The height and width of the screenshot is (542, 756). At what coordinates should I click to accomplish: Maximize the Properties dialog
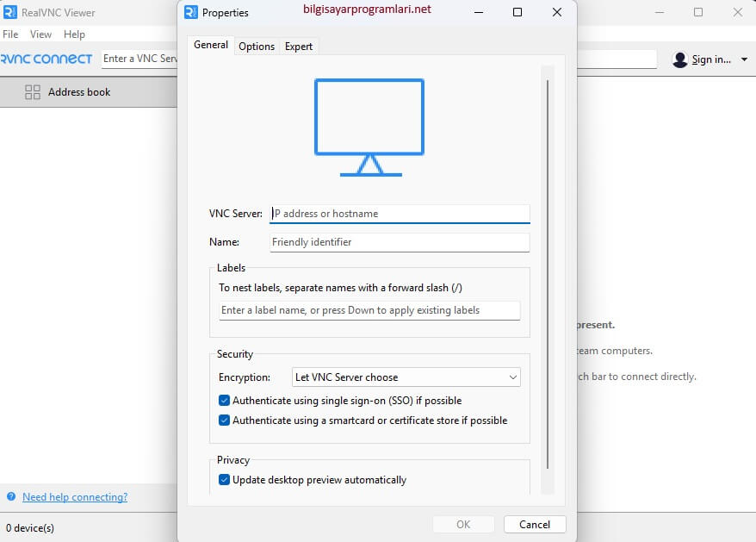(517, 12)
